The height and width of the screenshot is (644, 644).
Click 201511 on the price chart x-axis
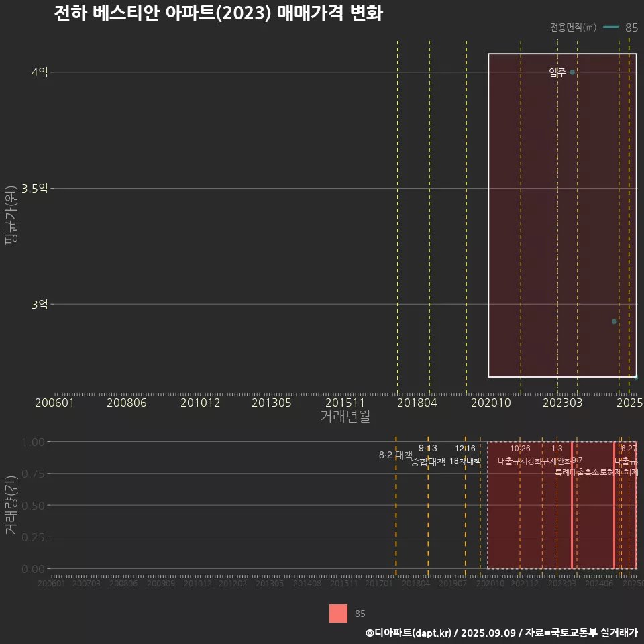pos(345,402)
